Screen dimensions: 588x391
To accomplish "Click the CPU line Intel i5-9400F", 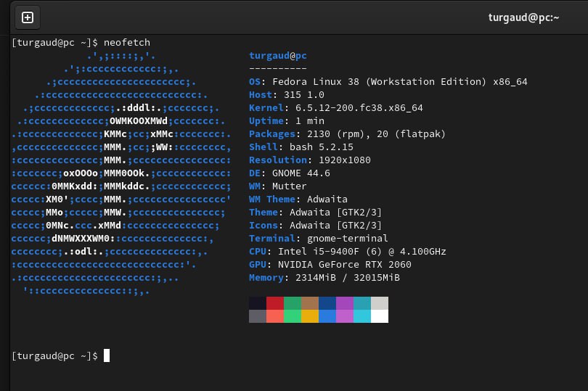I will pos(347,252).
